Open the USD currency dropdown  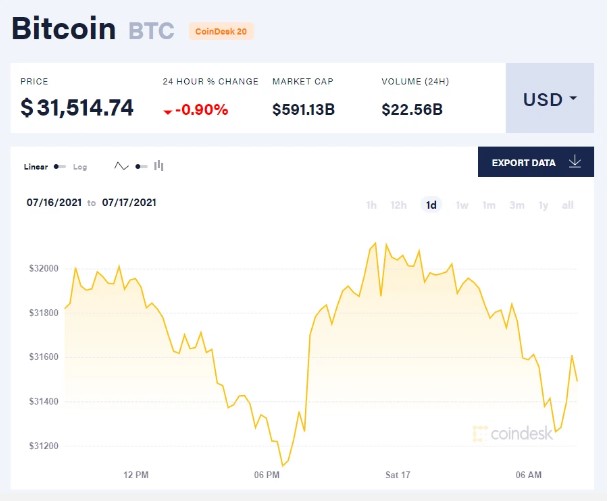pos(550,98)
